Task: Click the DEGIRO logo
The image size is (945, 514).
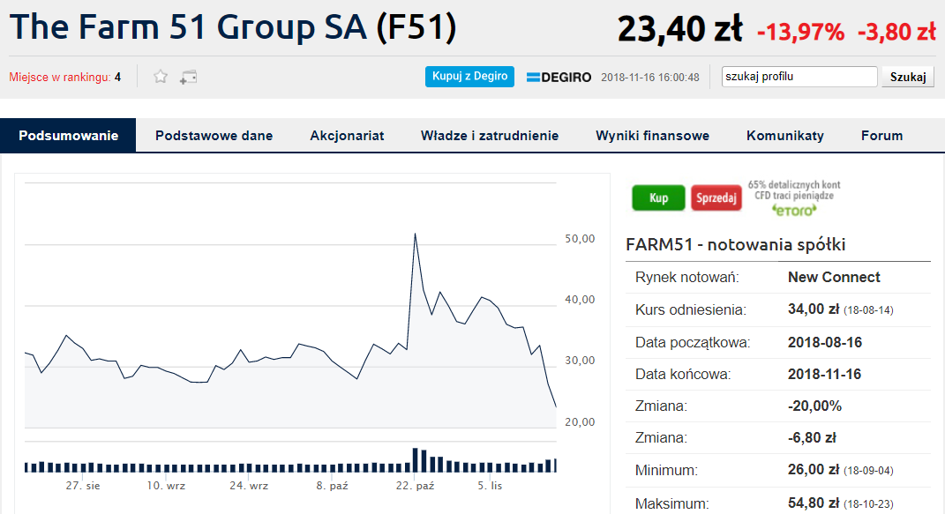Action: click(x=559, y=77)
